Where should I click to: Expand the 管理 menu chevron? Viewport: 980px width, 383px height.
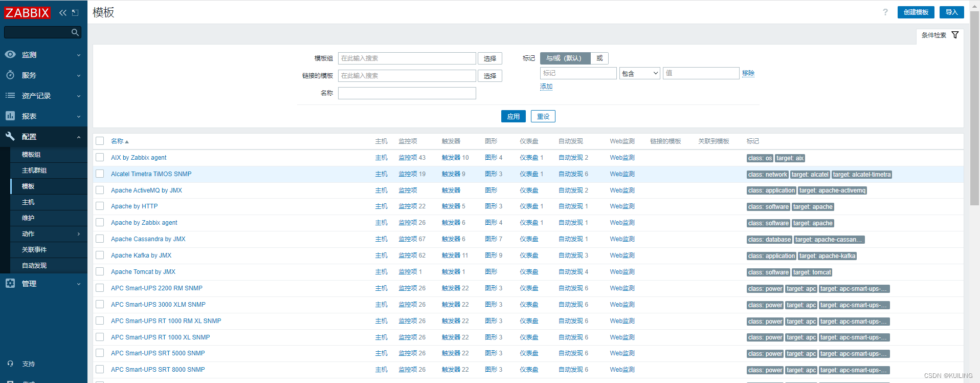(79, 284)
